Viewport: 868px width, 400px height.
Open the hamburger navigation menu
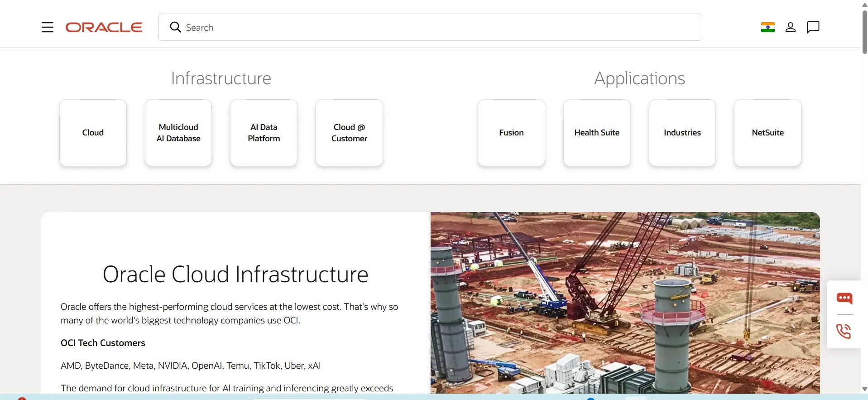pos(48,27)
